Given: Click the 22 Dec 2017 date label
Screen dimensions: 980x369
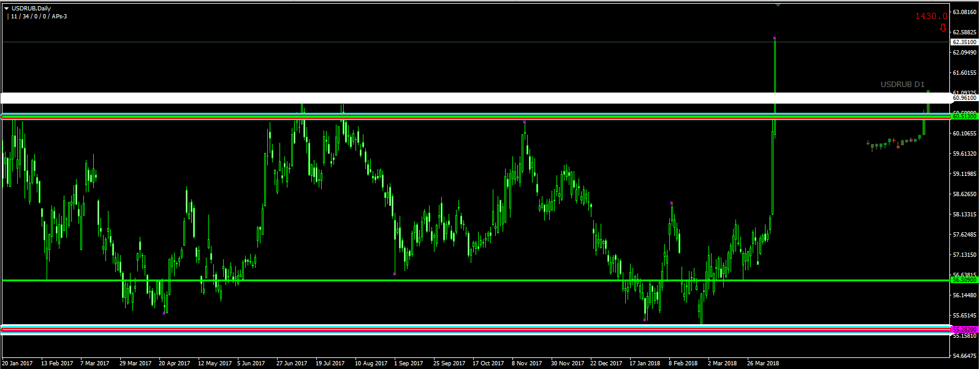Looking at the screenshot, I should (606, 363).
